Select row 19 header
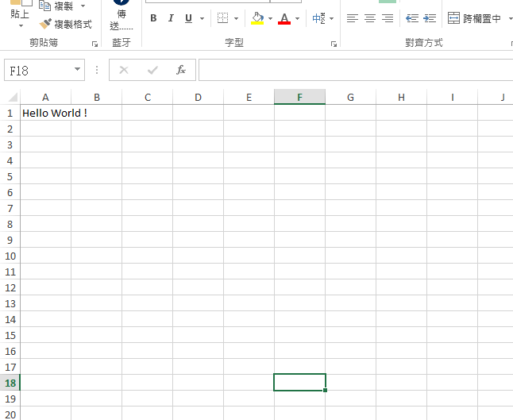This screenshot has height=420, width=513. 10,399
